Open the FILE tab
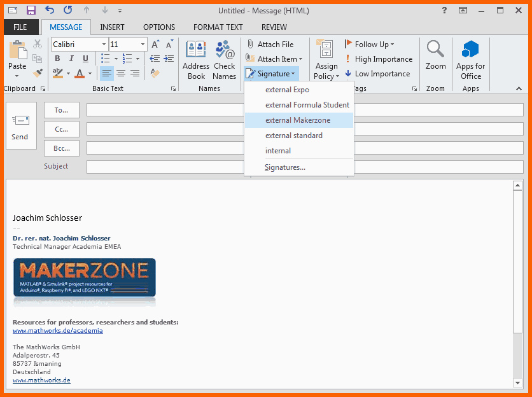Image resolution: width=532 pixels, height=397 pixels. point(20,27)
